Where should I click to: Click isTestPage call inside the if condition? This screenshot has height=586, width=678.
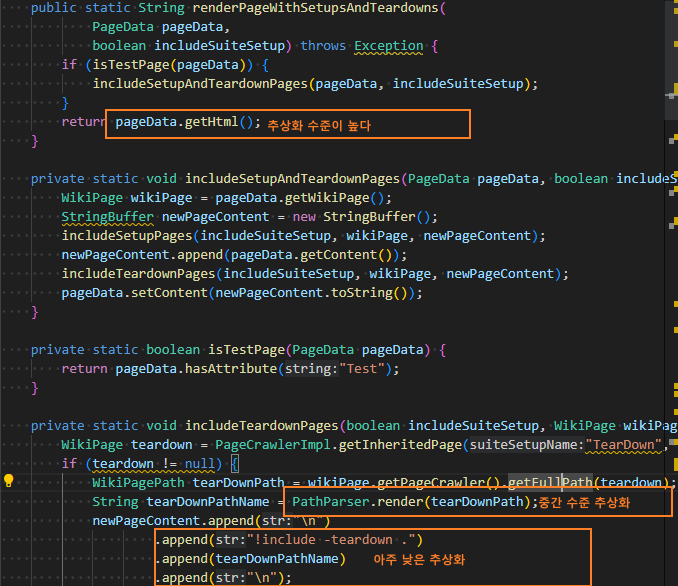pos(131,65)
